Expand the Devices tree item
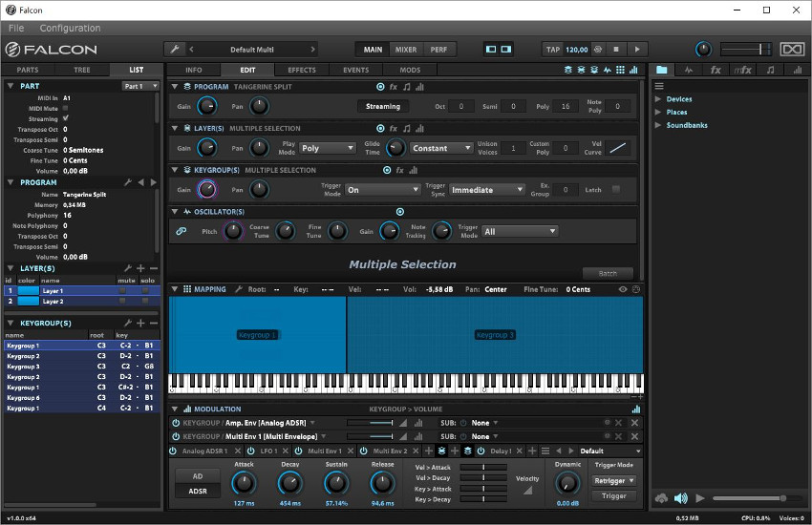The image size is (812, 525). tap(657, 98)
